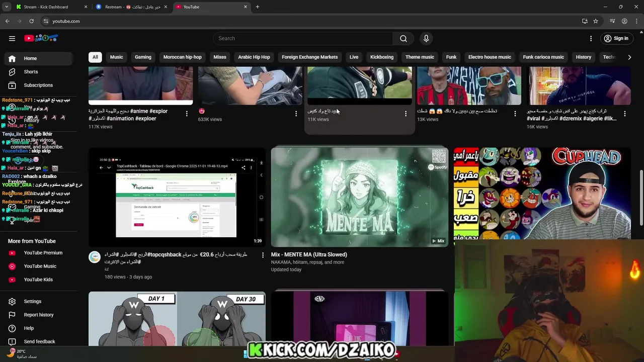Reload the page
Image resolution: width=644 pixels, height=362 pixels.
(31, 21)
